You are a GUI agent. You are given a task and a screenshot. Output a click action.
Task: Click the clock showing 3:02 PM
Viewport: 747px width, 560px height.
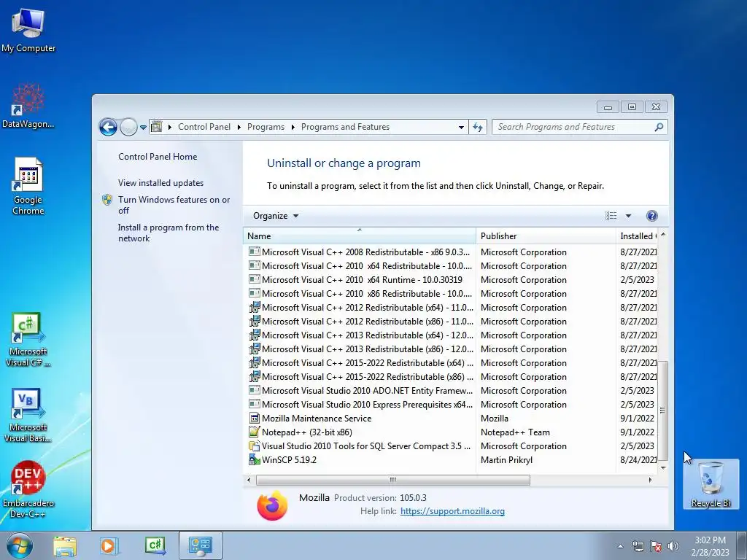coord(711,540)
